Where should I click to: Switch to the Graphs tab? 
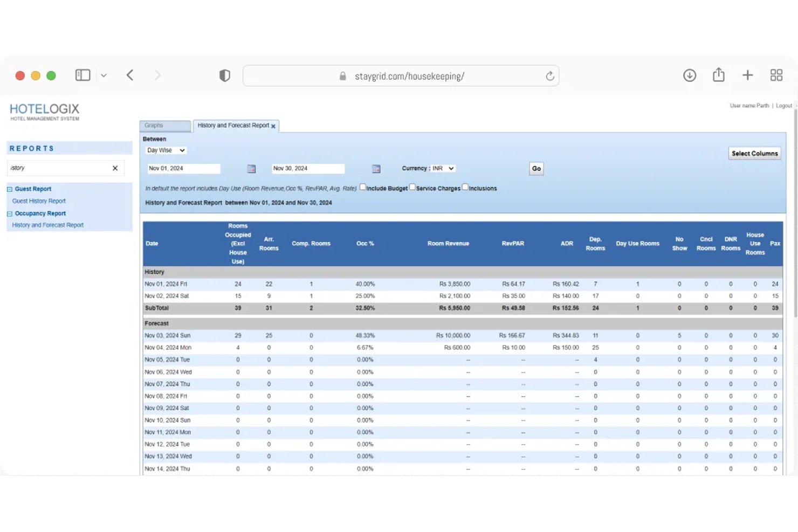165,126
